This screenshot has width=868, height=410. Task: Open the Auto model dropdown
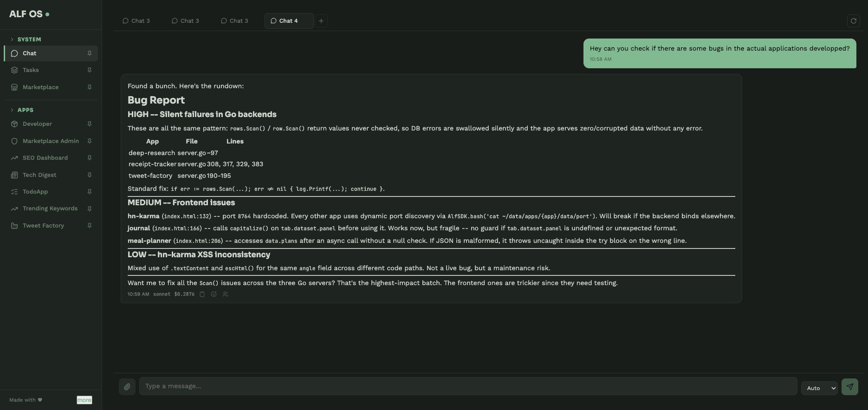point(819,388)
